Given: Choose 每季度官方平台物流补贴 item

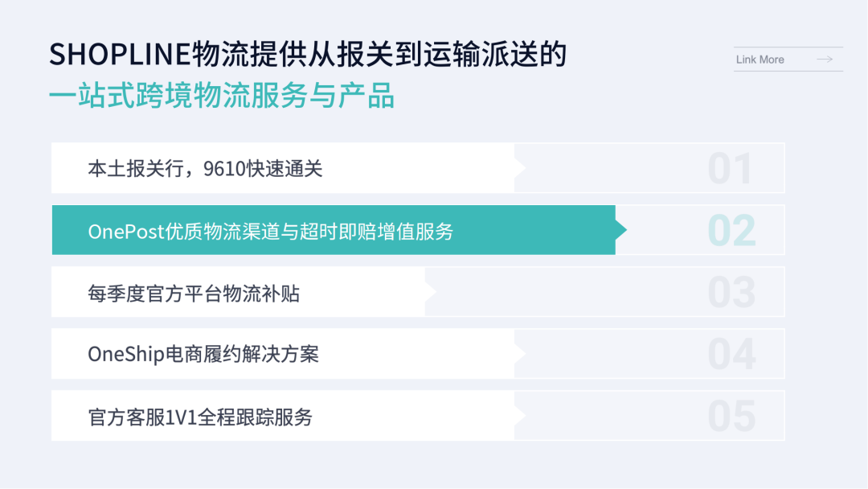Looking at the screenshot, I should [194, 294].
